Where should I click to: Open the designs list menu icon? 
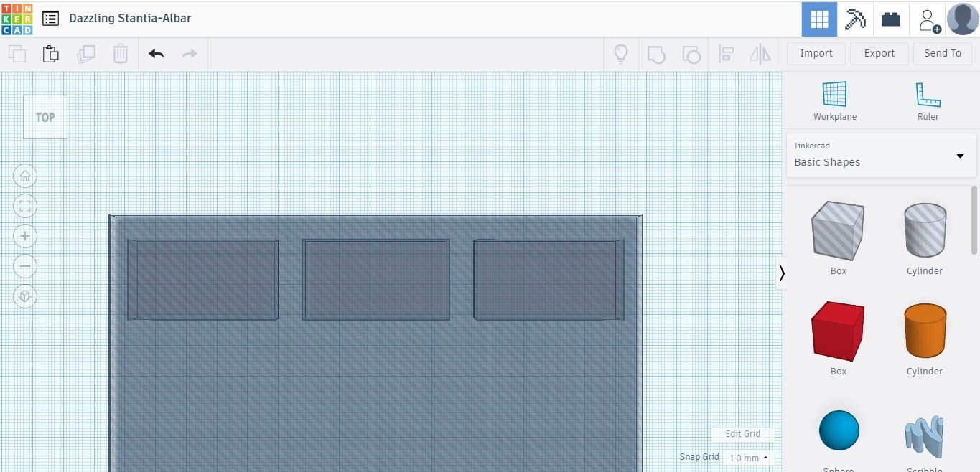50,19
